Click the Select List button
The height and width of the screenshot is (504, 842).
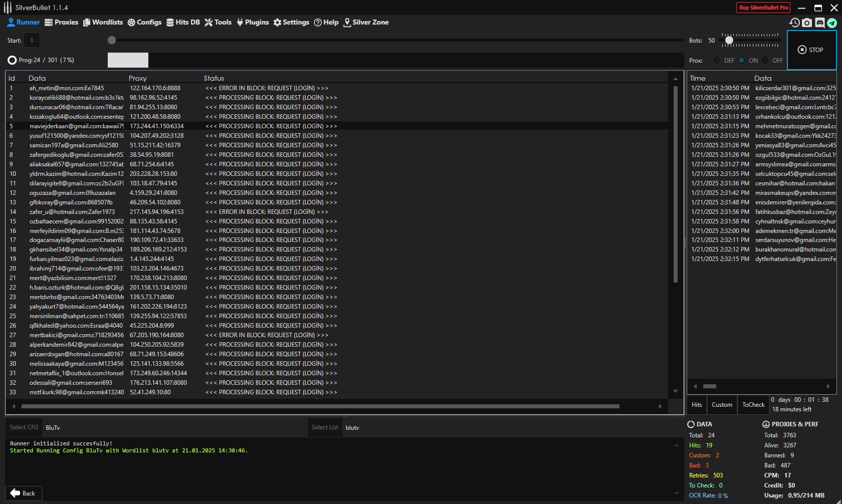click(x=325, y=427)
